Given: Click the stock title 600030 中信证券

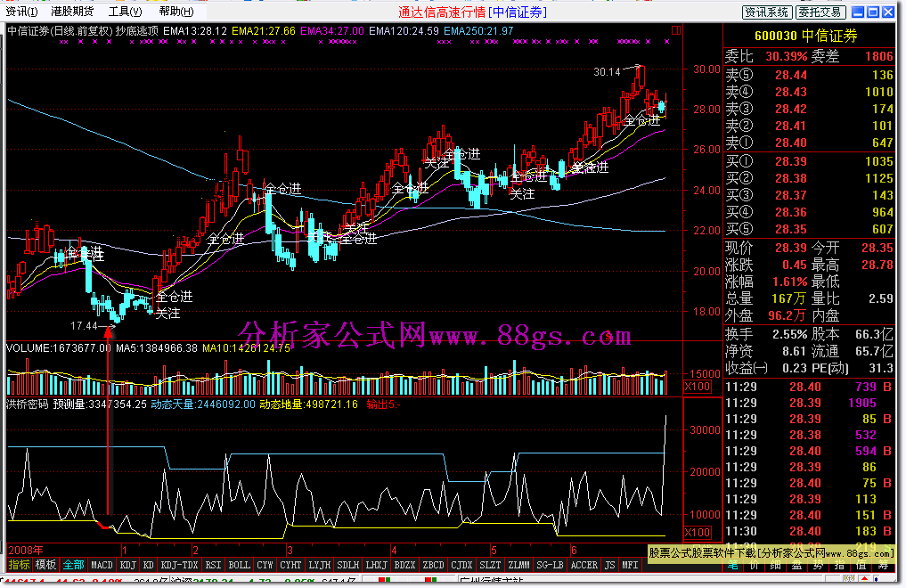Looking at the screenshot, I should click(x=806, y=36).
